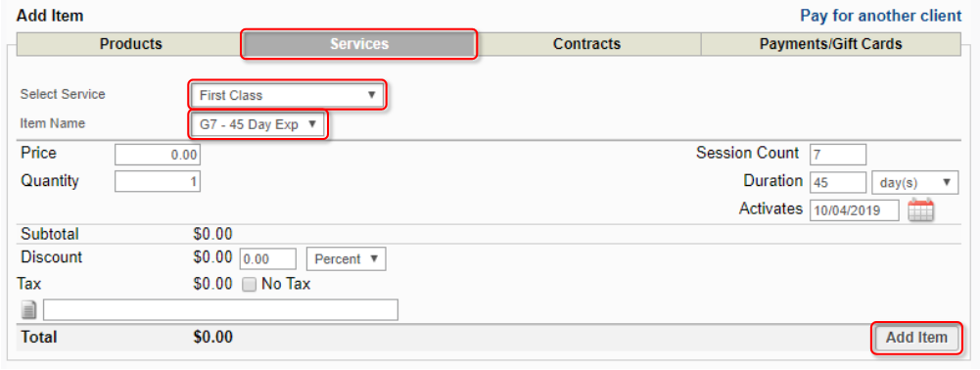Follow the Pay for another client link
The image size is (980, 370).
(881, 16)
